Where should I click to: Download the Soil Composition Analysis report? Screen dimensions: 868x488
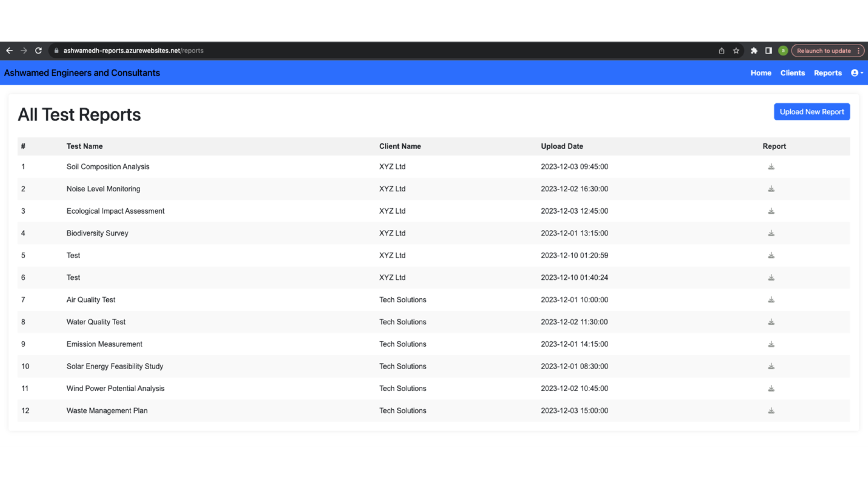(771, 167)
